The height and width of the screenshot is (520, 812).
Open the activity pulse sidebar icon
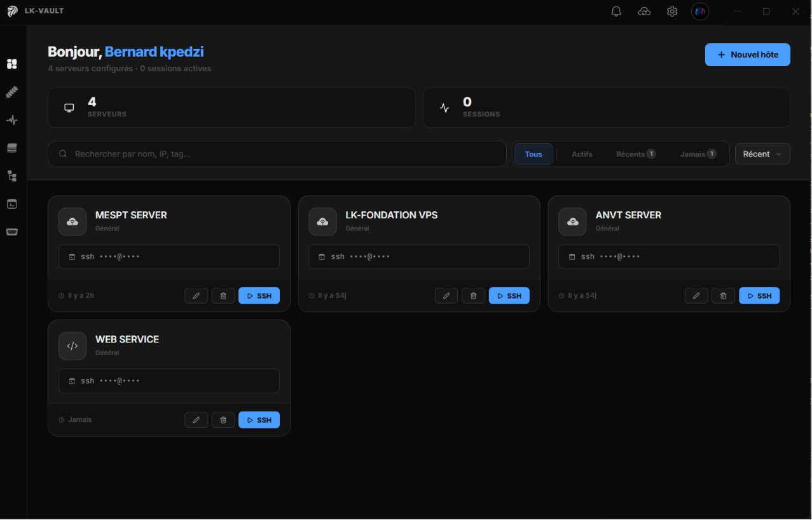pos(11,120)
